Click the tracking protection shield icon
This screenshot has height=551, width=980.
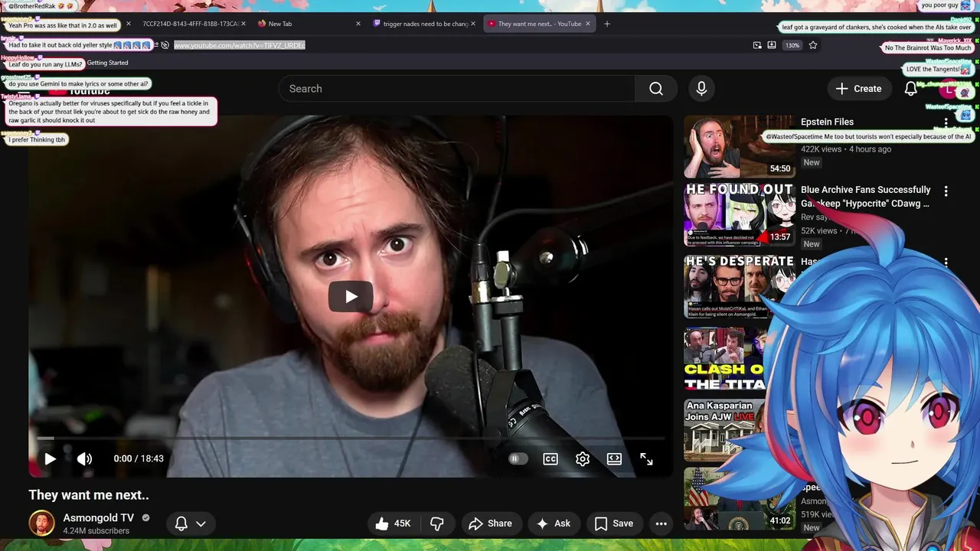pos(165,45)
